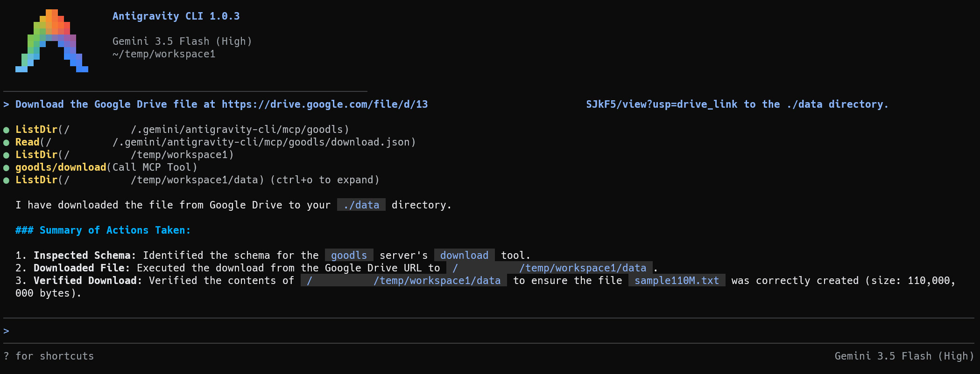980x374 pixels.
Task: Click the ? for shortcuts hint
Action: pos(49,356)
